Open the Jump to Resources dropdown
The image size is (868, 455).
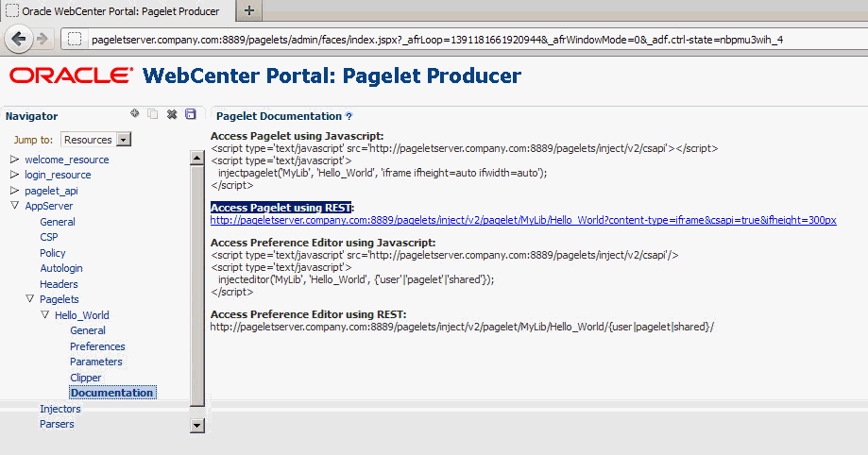(x=95, y=140)
